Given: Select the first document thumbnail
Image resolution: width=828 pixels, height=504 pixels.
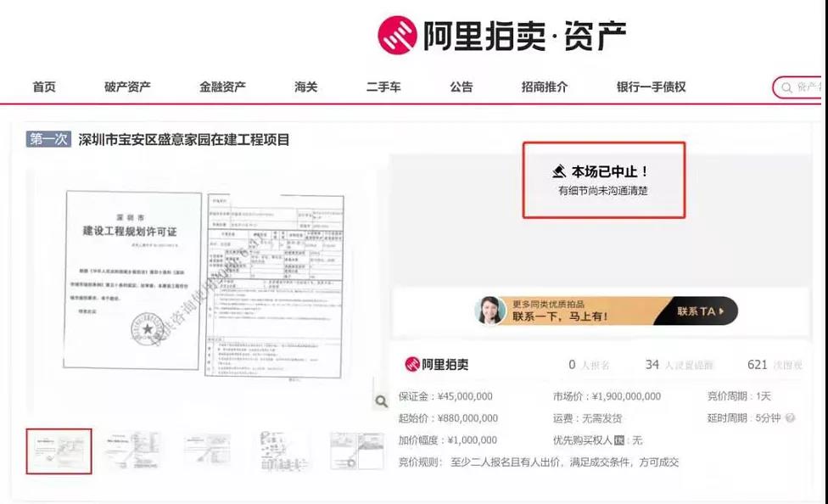Looking at the screenshot, I should tap(59, 451).
